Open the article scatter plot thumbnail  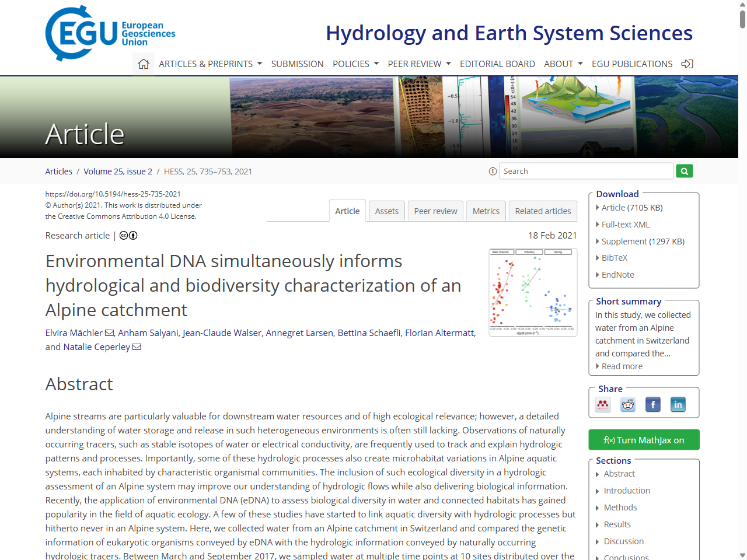click(x=533, y=292)
